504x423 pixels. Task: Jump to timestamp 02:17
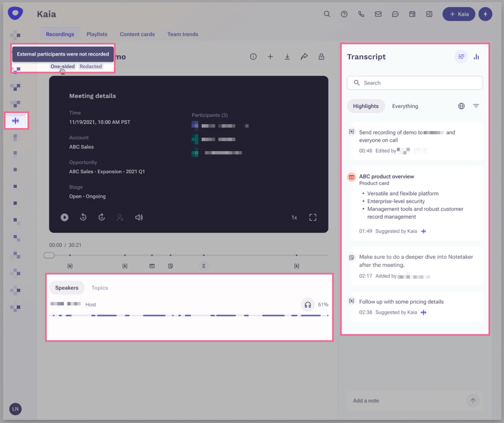pos(365,276)
